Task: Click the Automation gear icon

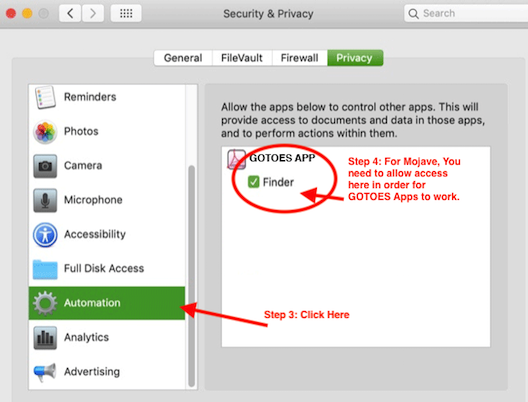Action: (45, 303)
